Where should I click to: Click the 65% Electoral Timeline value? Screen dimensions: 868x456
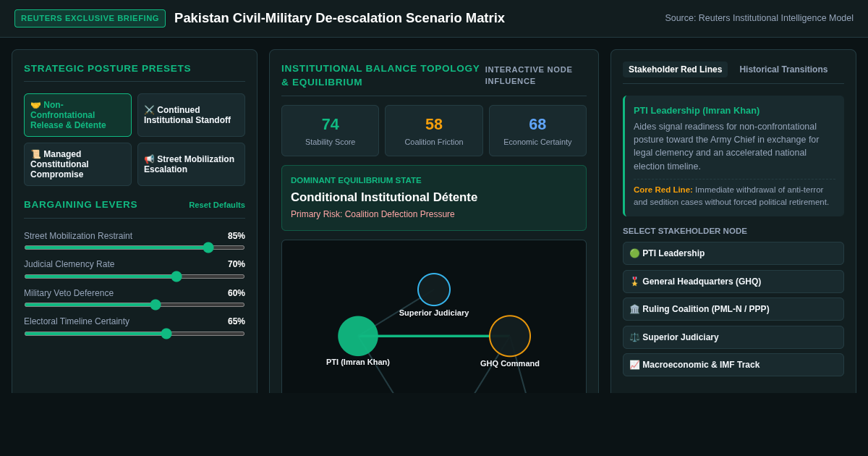click(237, 321)
